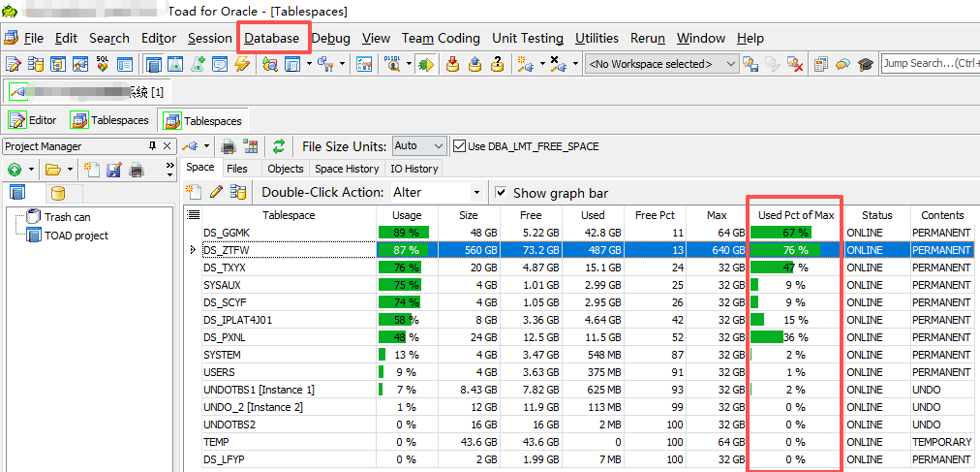Pin the Project Manager panel

click(x=152, y=146)
